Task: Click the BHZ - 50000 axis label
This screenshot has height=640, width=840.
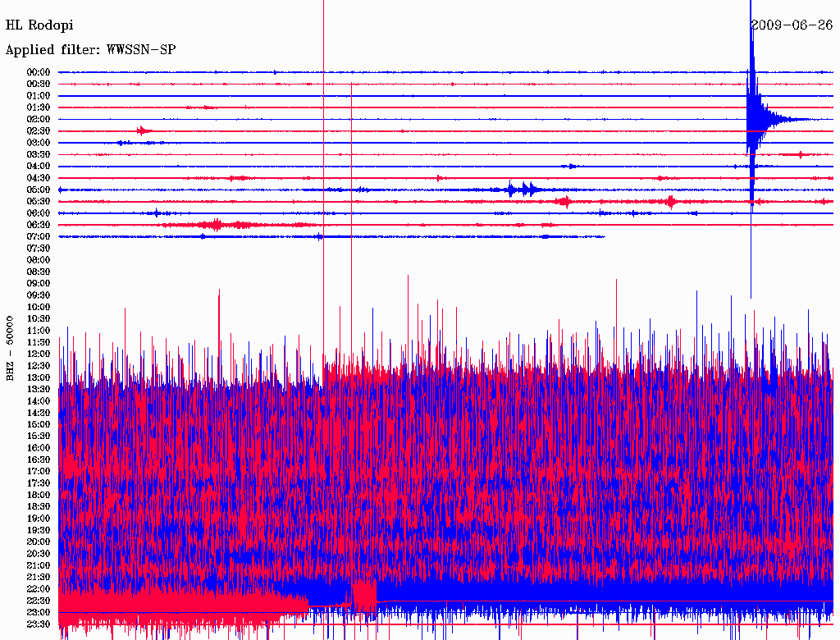Action: [x=10, y=349]
